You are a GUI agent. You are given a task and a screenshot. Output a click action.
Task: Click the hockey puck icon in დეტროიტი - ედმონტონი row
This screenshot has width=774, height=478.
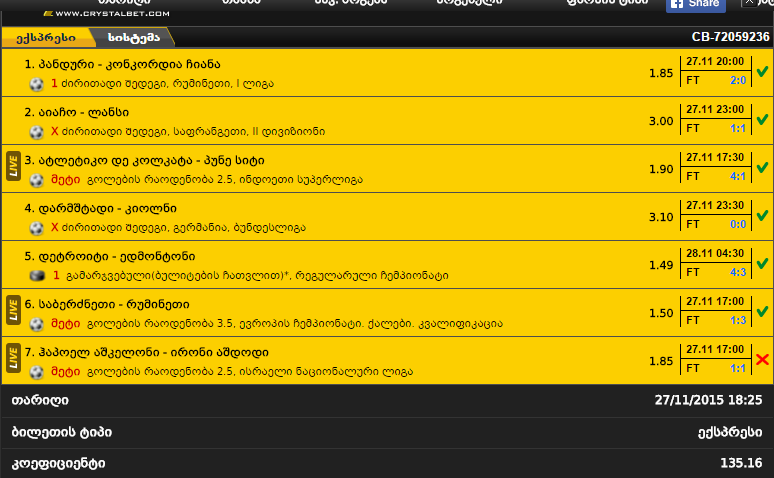(37, 276)
